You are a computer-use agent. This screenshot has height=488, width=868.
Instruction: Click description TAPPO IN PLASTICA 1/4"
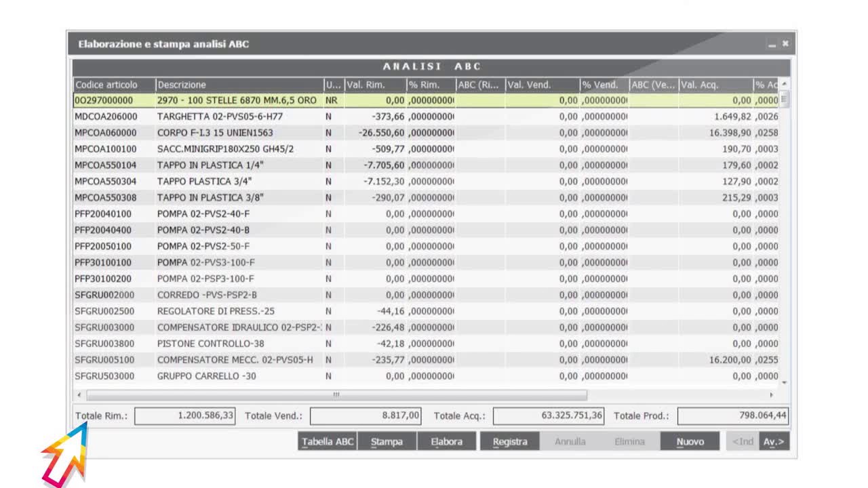point(210,165)
